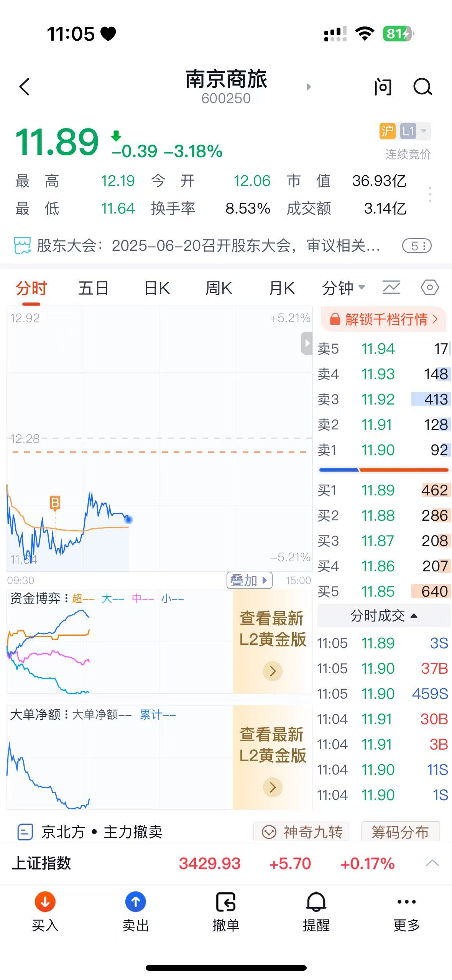The image size is (452, 980).
Task: Tap the stock code 600250
Action: pos(226,99)
